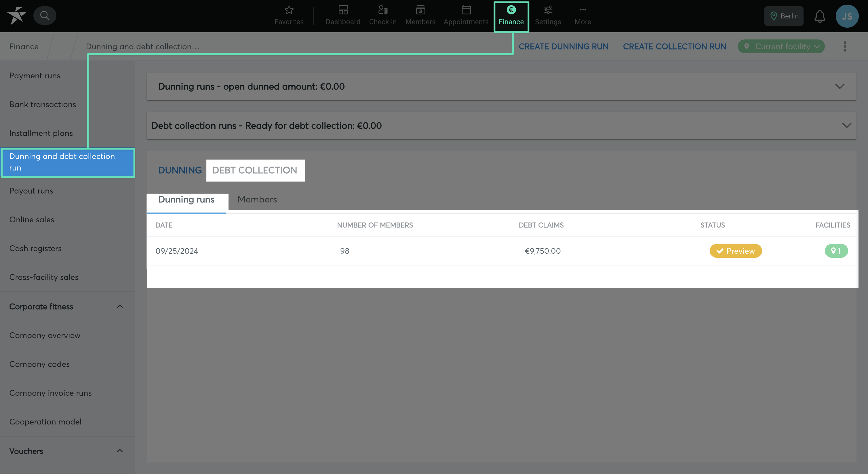
Task: Open the JS user avatar menu
Action: pyautogui.click(x=847, y=16)
